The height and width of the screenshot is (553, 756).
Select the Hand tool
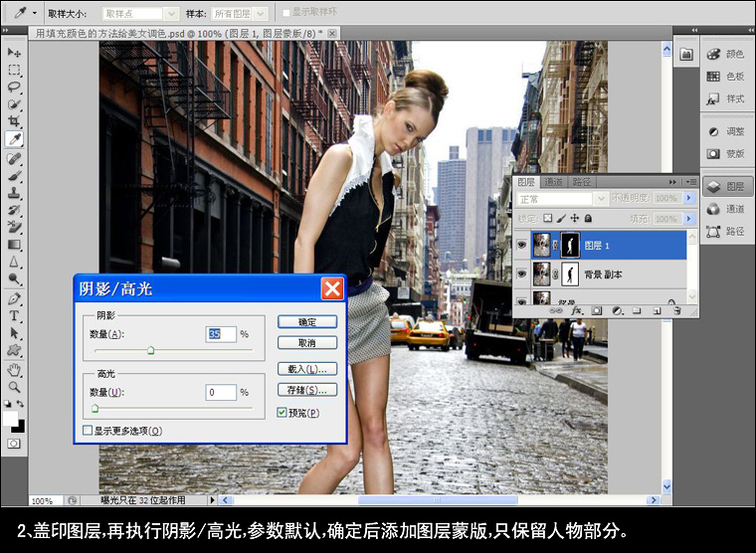pos(14,370)
